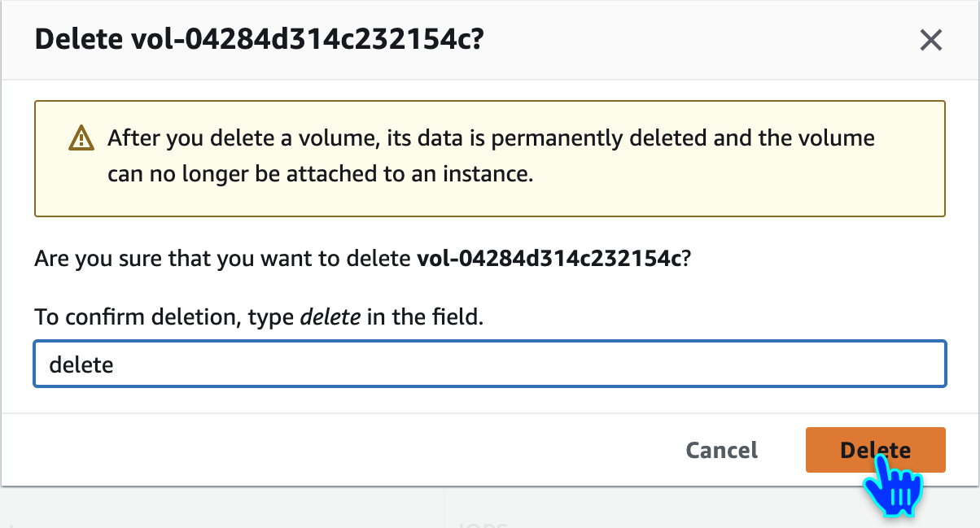Click empty footer area left of Cancel
The width and height of the screenshot is (980, 528).
[x=326, y=450]
